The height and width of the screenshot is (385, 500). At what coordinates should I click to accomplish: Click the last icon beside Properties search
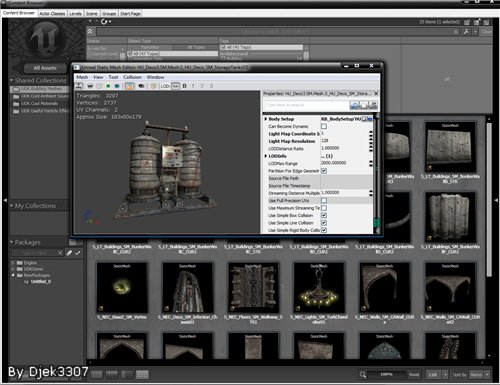point(373,105)
